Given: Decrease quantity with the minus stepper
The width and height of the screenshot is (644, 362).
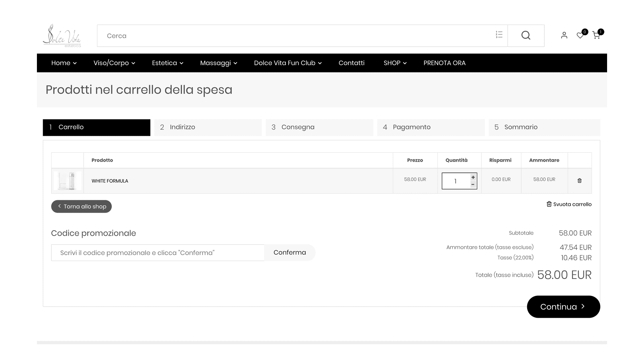Looking at the screenshot, I should 473,185.
